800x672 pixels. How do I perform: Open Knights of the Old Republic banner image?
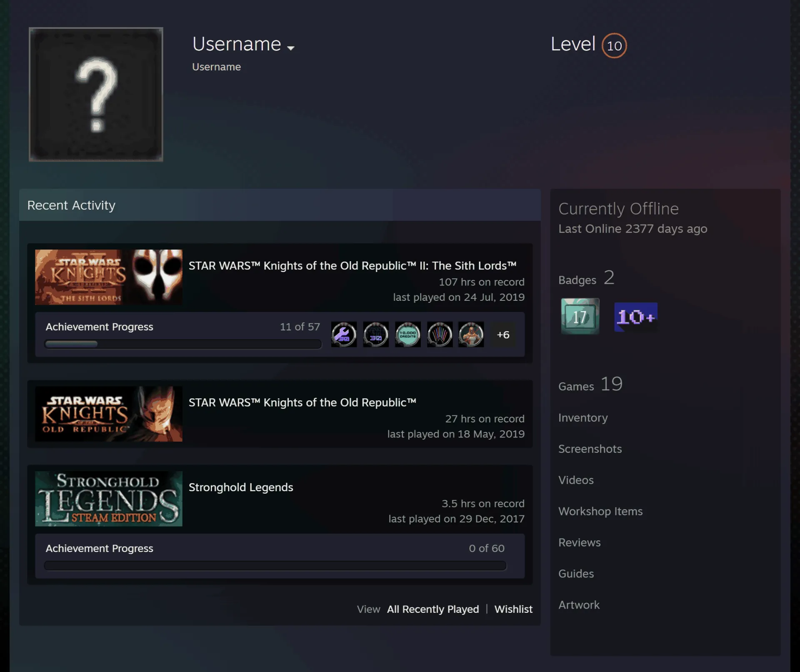pos(109,414)
